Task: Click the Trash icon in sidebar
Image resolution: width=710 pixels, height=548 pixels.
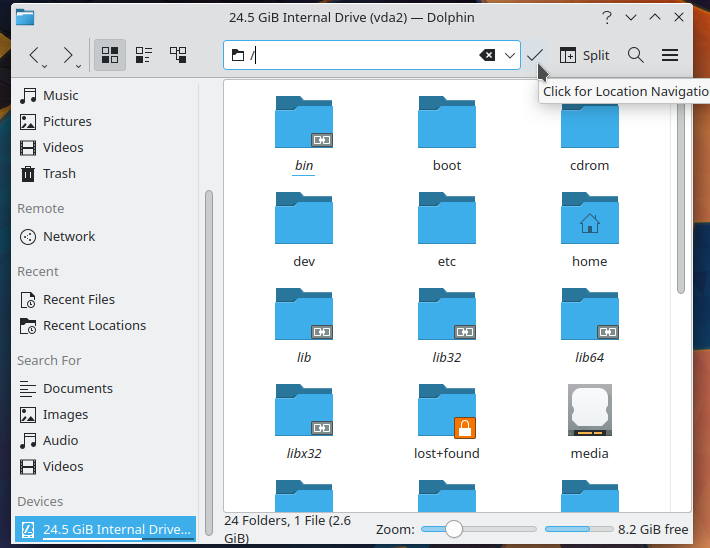Action: click(28, 173)
